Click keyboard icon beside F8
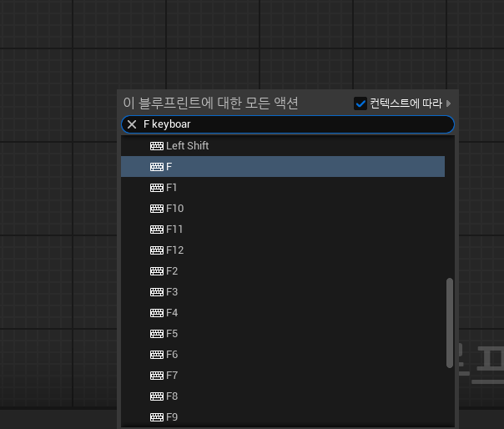504x429 pixels. tap(157, 396)
